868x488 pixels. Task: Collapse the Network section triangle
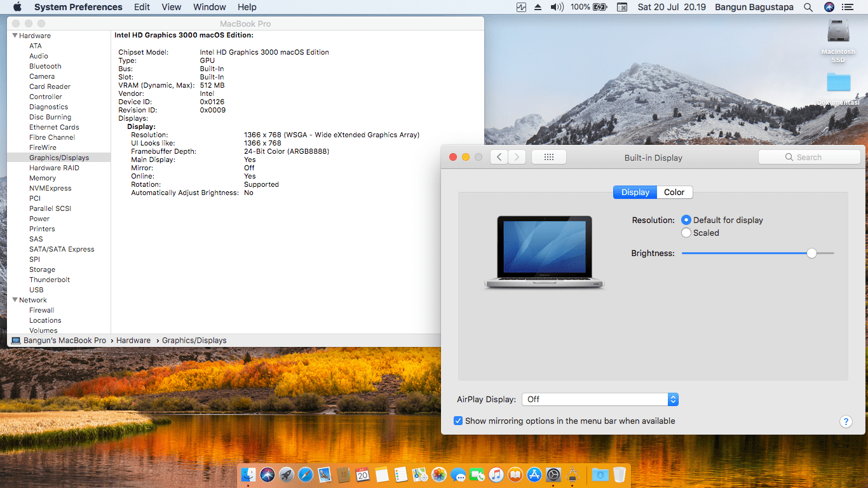coord(15,300)
